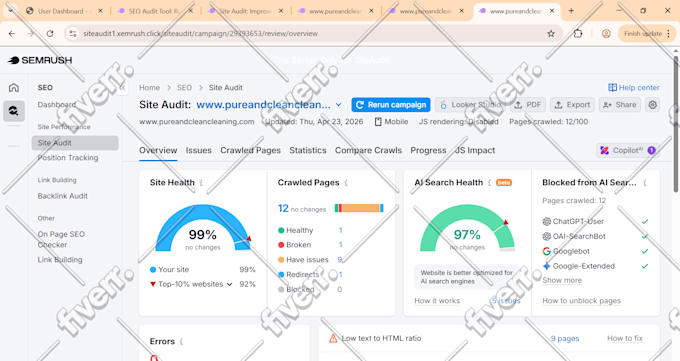The height and width of the screenshot is (361, 680).
Task: Open the 9 pages link
Action: tap(565, 338)
